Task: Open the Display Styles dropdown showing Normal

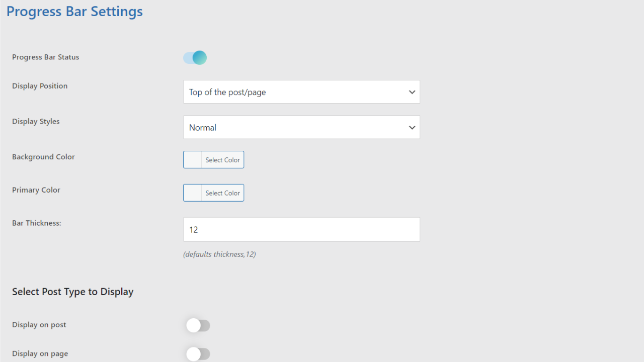Action: click(x=301, y=128)
